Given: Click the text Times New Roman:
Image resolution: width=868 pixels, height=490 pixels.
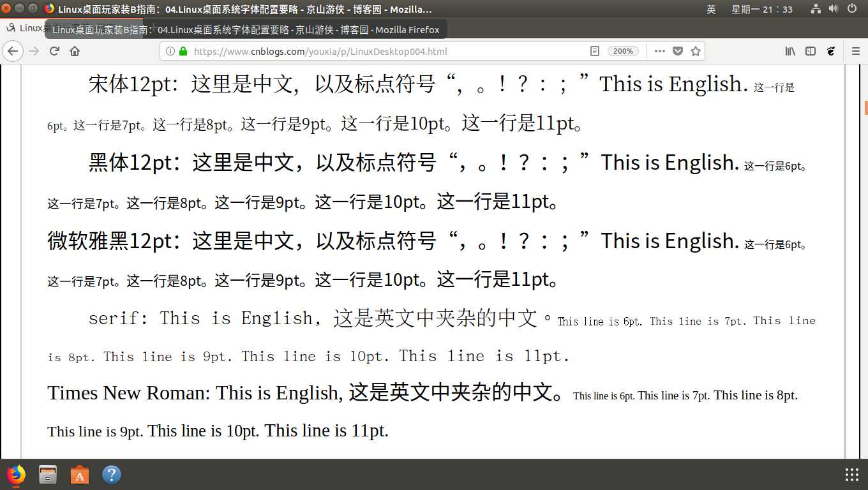Looking at the screenshot, I should click(x=129, y=393).
